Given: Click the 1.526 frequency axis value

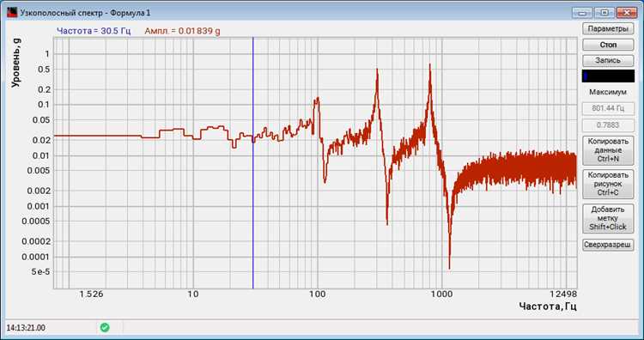Looking at the screenshot, I should pos(91,294).
